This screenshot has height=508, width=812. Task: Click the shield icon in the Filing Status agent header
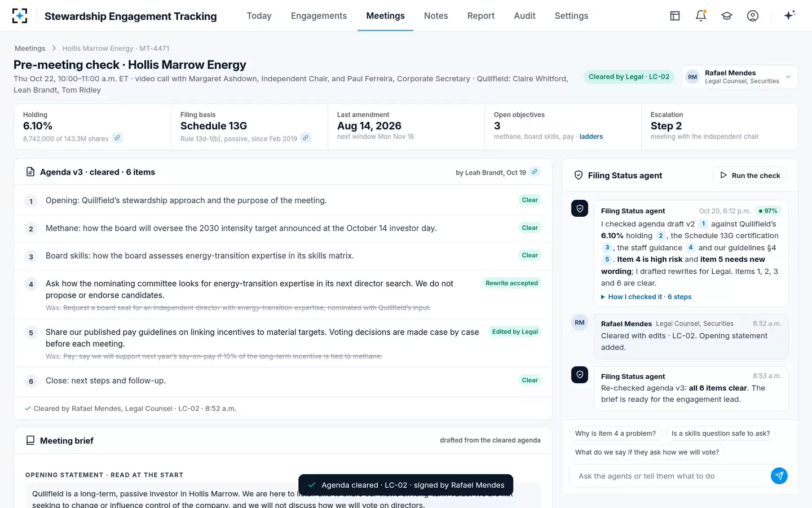tap(578, 176)
